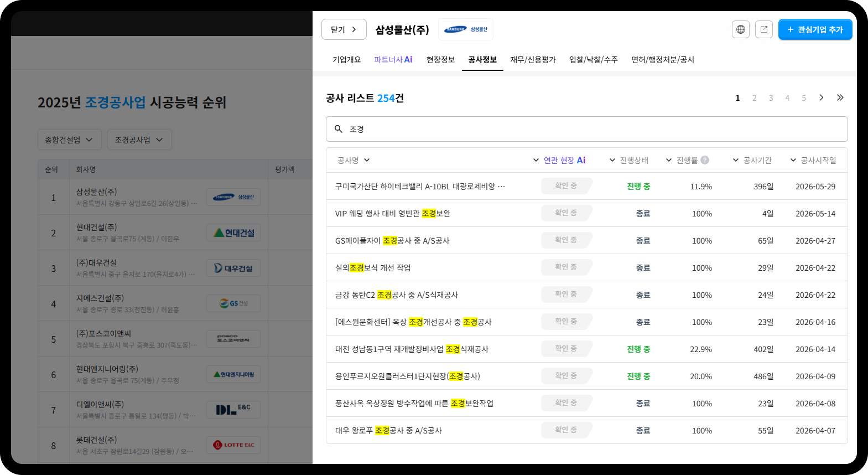This screenshot has height=475, width=868.
Task: Open the 재무/신용평가 tab
Action: point(533,59)
